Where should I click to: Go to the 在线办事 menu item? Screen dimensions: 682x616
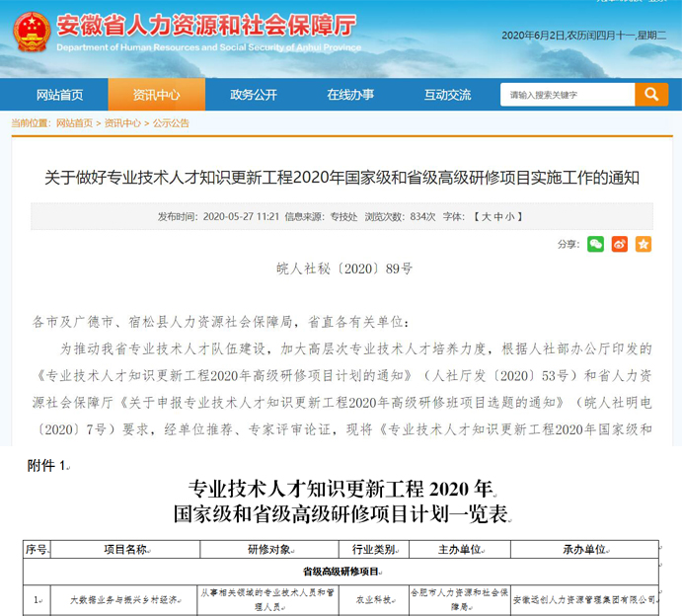coord(350,95)
